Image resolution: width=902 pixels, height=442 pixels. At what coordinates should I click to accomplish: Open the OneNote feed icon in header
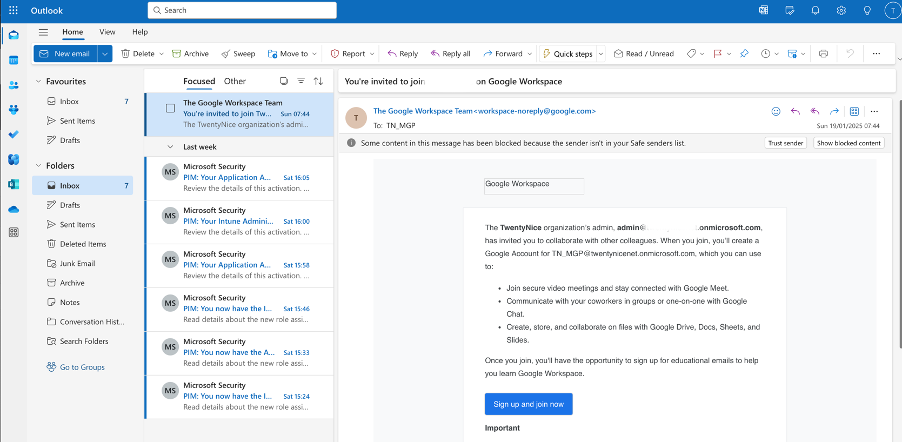pyautogui.click(x=763, y=10)
